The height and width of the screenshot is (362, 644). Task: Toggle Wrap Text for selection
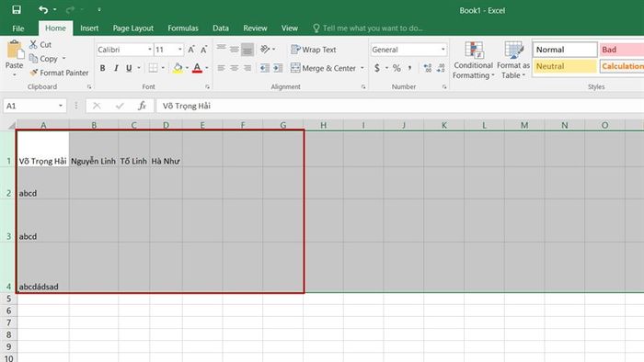314,50
